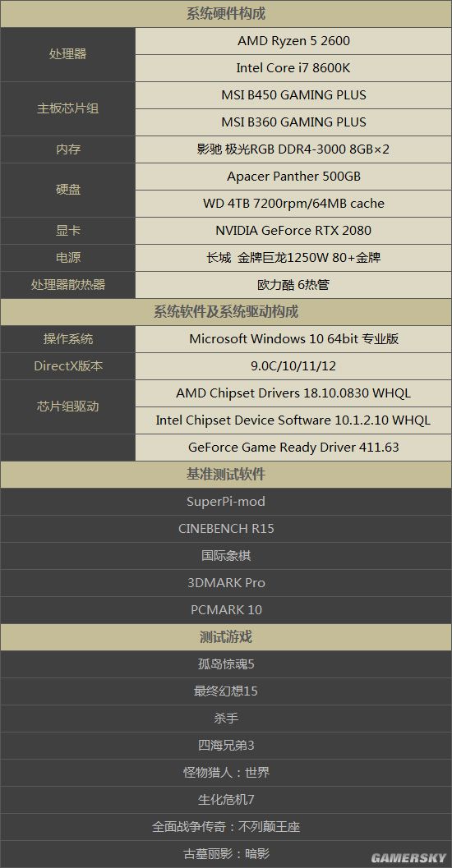This screenshot has width=452, height=868.
Task: Select the 孤岛惊魂5 game row
Action: 226,665
